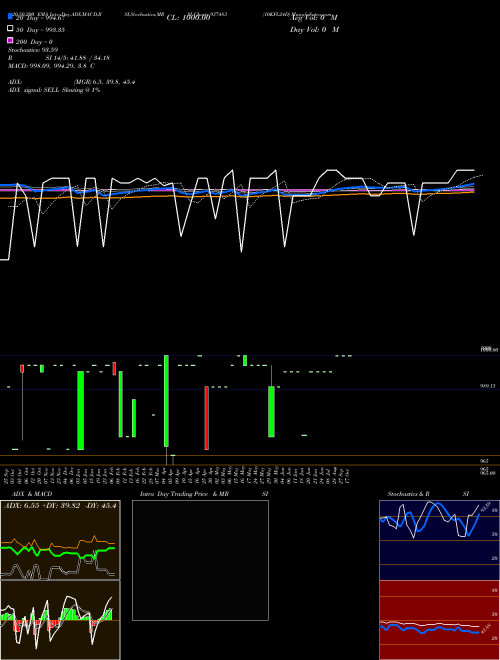
Task: Click the 'MACD: 998.09, 994.29, 3.8 C' line
Action: (x=51, y=66)
